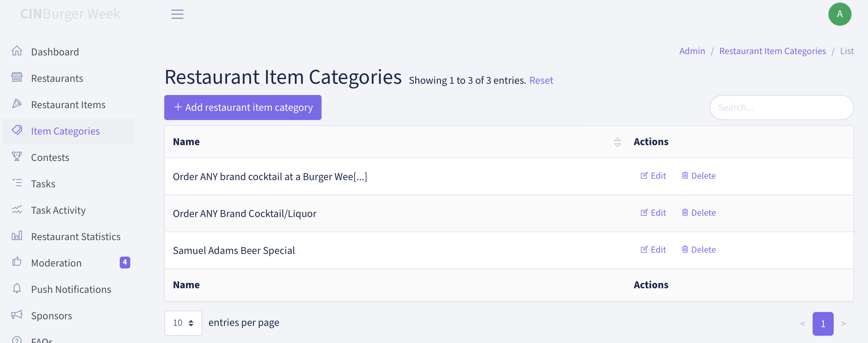Click the Restaurant Statistics bar chart icon

pos(17,235)
